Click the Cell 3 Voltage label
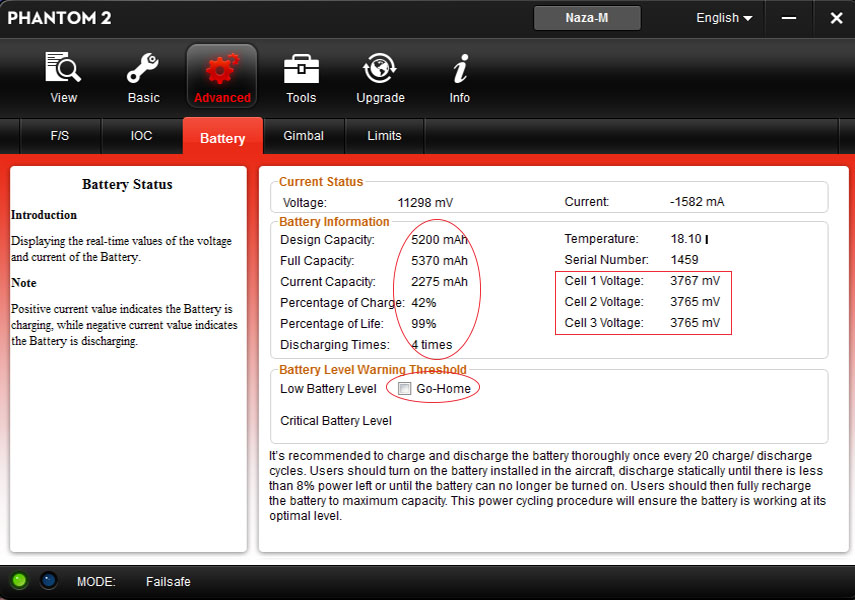Screen dimensions: 855x600 click(604, 323)
